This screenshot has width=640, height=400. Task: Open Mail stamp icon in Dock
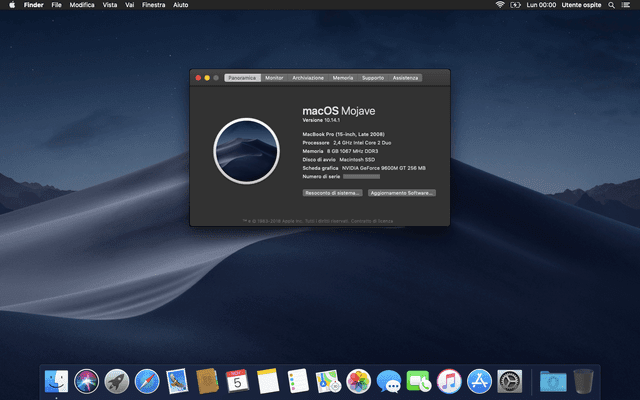tap(177, 381)
